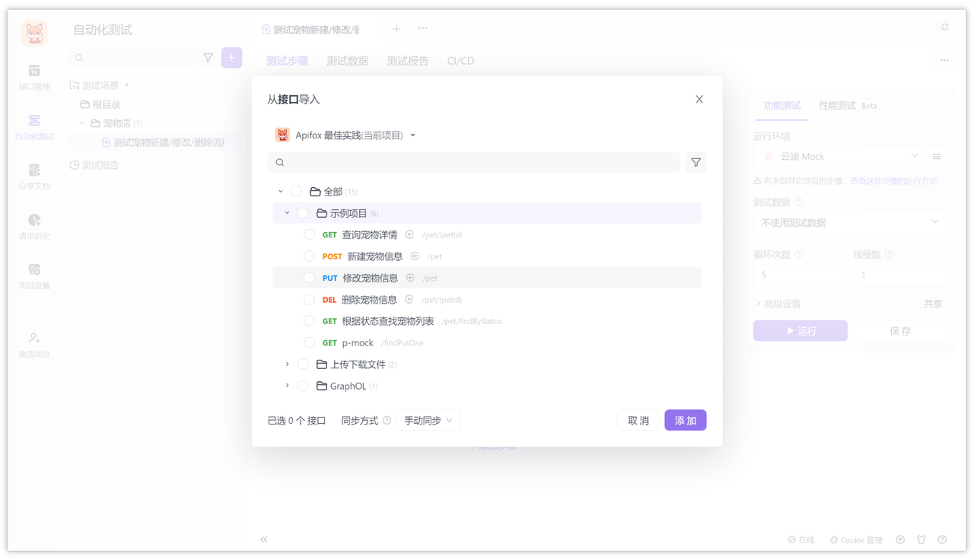The width and height of the screenshot is (974, 560).
Task: Click the plus icon to add a new tab
Action: point(396,29)
